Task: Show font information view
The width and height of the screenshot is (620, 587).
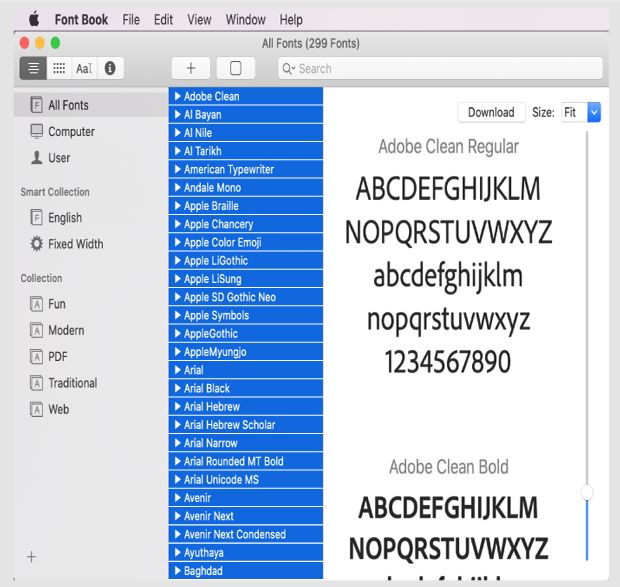Action: [x=110, y=68]
